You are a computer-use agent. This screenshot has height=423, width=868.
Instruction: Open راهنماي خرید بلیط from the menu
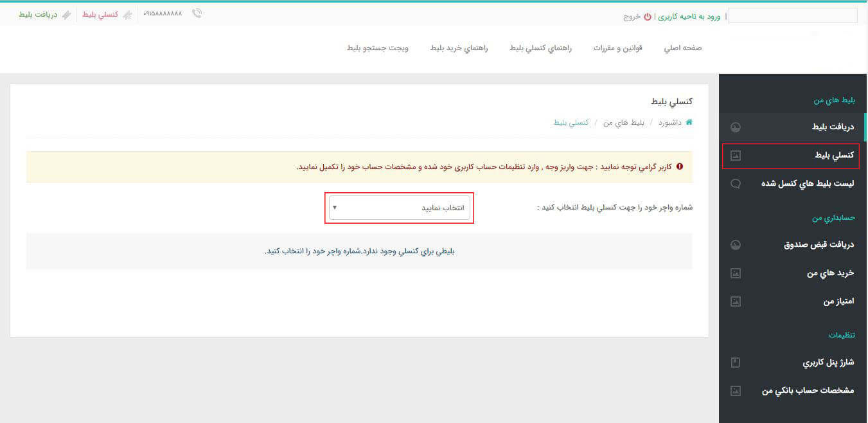457,48
